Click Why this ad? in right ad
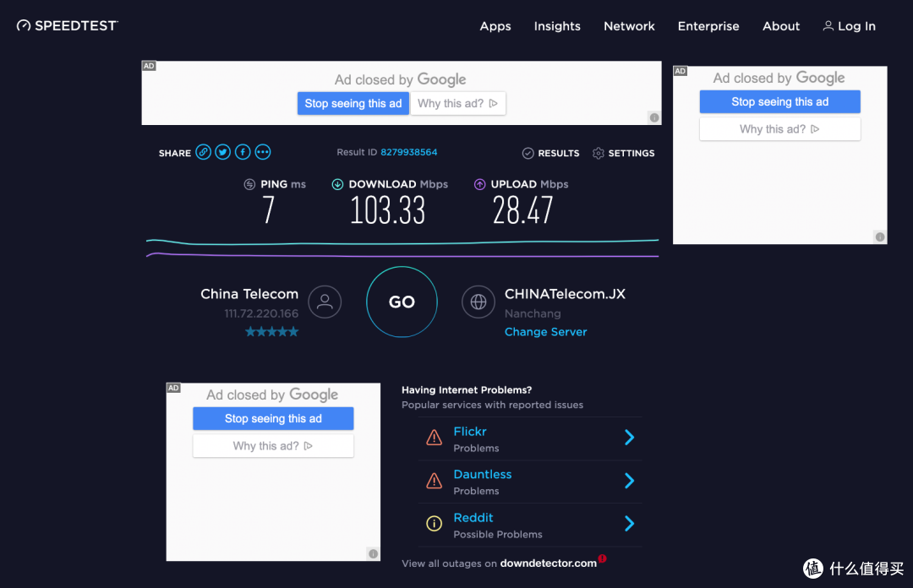The image size is (913, 588). point(779,129)
